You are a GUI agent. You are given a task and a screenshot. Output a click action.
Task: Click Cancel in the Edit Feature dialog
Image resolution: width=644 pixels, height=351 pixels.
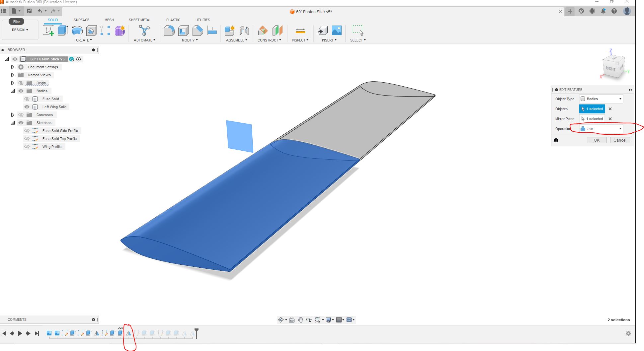pyautogui.click(x=619, y=140)
